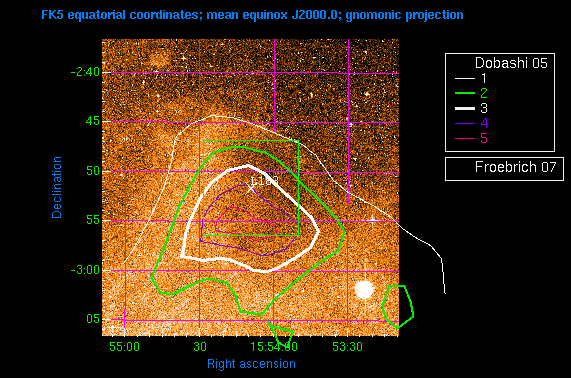Select the thick white contour level 3 sample line
Image resolution: width=571 pixels, height=378 pixels.
tap(465, 108)
